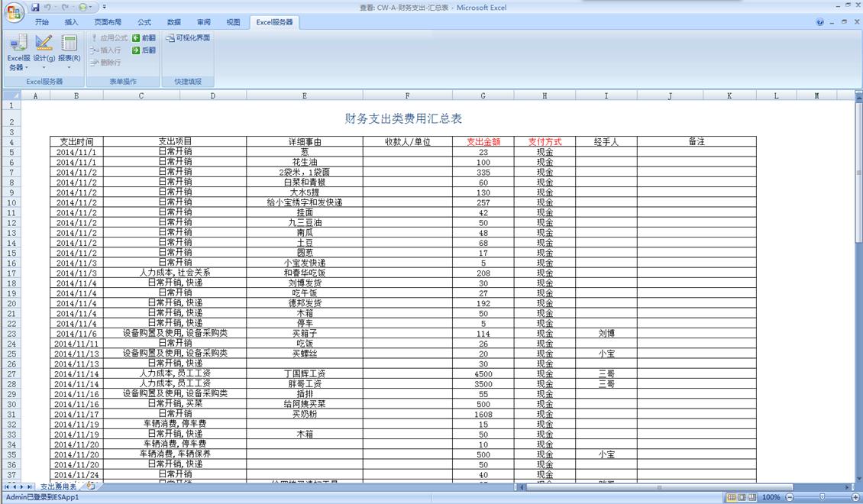Go to next record with 后翻
863x504 pixels.
[144, 50]
